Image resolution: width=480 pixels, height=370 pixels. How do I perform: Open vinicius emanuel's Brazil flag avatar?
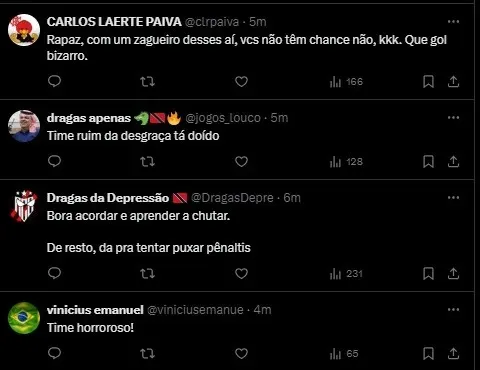[x=24, y=318]
